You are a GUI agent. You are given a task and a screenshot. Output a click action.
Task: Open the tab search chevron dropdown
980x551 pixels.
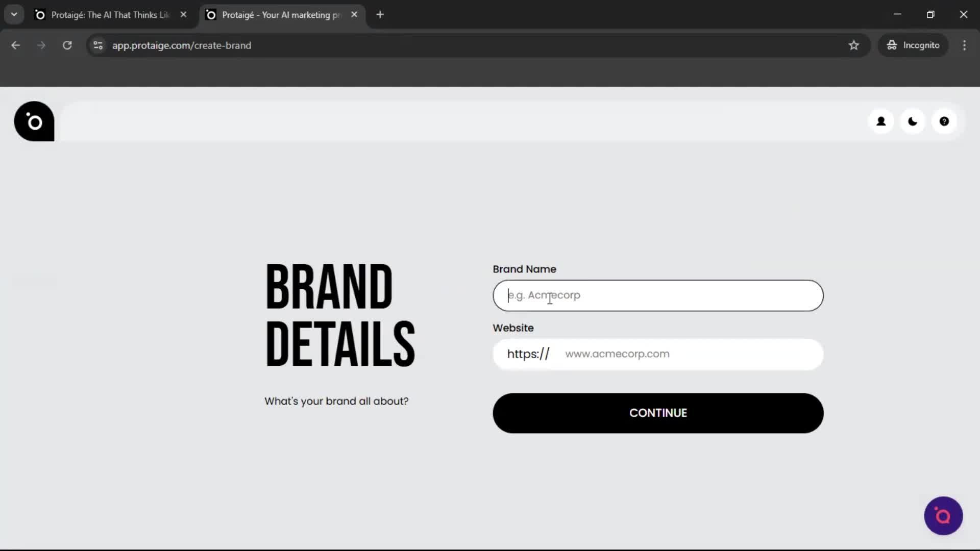tap(14, 14)
